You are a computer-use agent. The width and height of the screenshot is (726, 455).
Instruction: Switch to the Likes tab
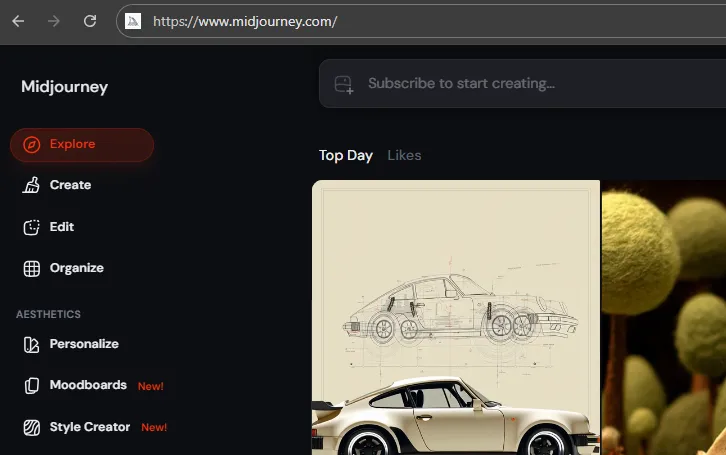[x=404, y=155]
